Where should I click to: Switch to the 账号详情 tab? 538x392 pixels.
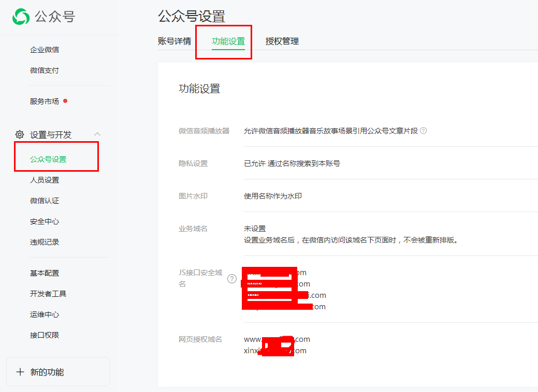175,41
